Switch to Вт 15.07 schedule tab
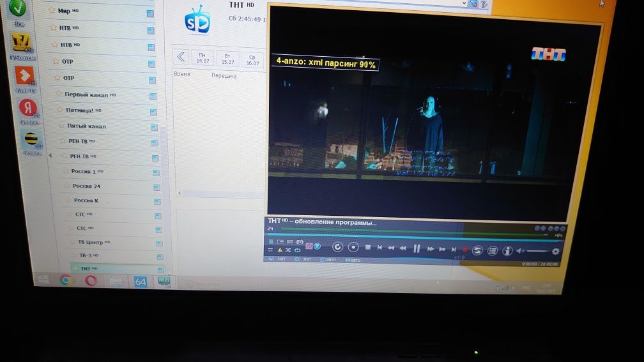 tap(227, 59)
